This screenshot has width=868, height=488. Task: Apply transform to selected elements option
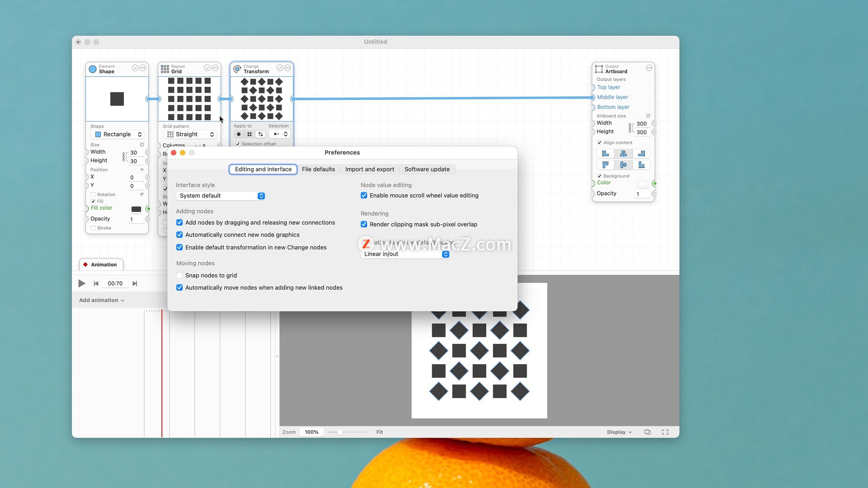[x=260, y=134]
